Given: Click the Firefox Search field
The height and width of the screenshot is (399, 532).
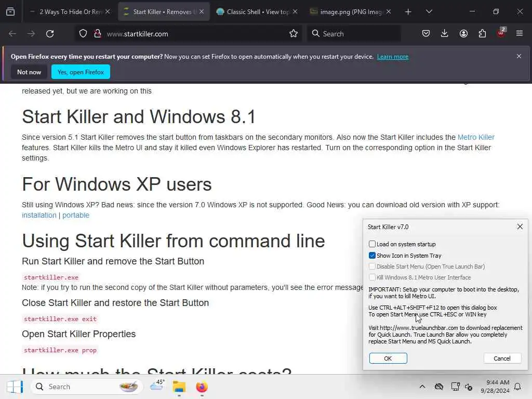Looking at the screenshot, I should point(354,34).
